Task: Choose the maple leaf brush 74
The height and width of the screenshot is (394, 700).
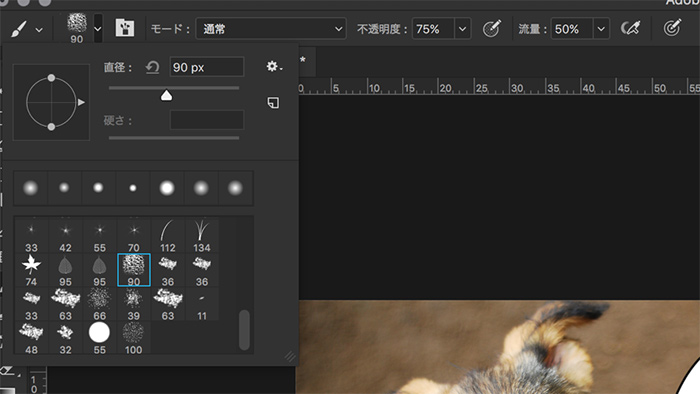Action: coord(31,270)
